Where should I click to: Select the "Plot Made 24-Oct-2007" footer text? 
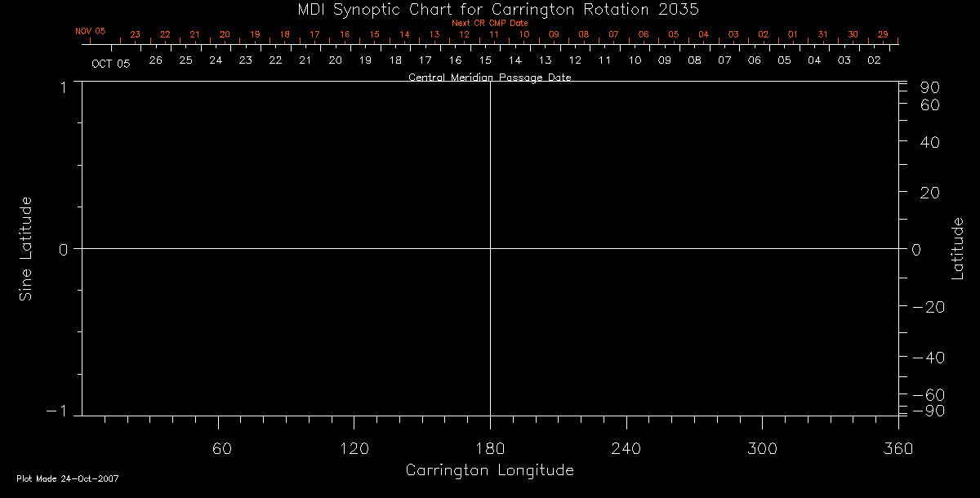68,478
